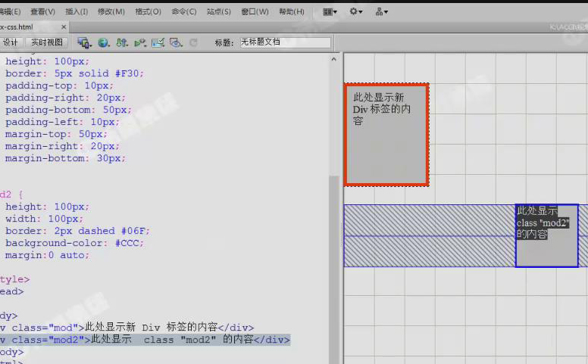Screen dimensions: 588x364
Task: Open the 格式(O) menu
Action: (x=148, y=11)
